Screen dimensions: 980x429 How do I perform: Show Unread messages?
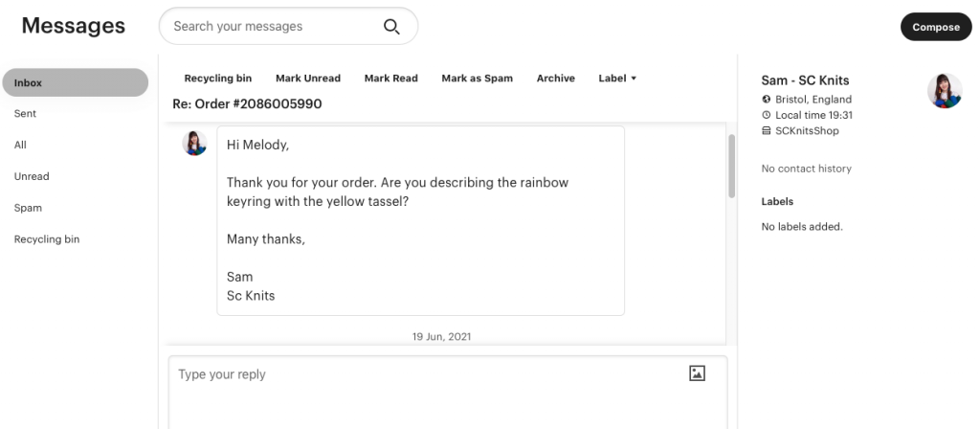[x=32, y=176]
